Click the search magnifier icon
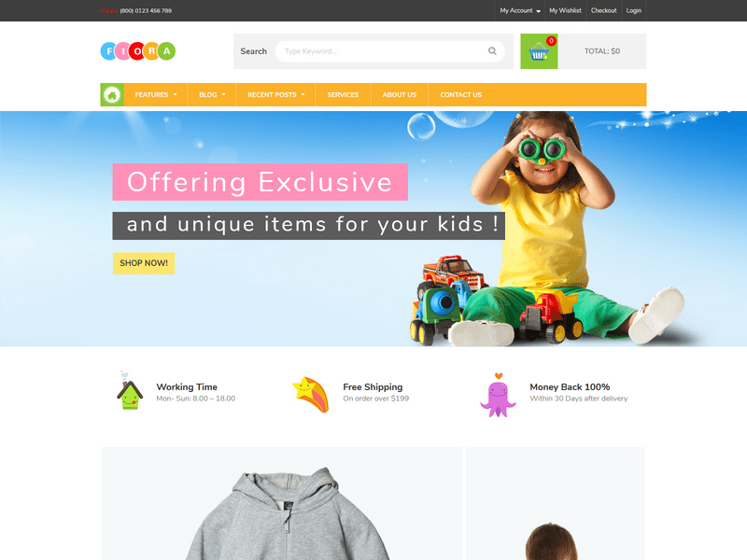747x560 pixels. [x=492, y=51]
